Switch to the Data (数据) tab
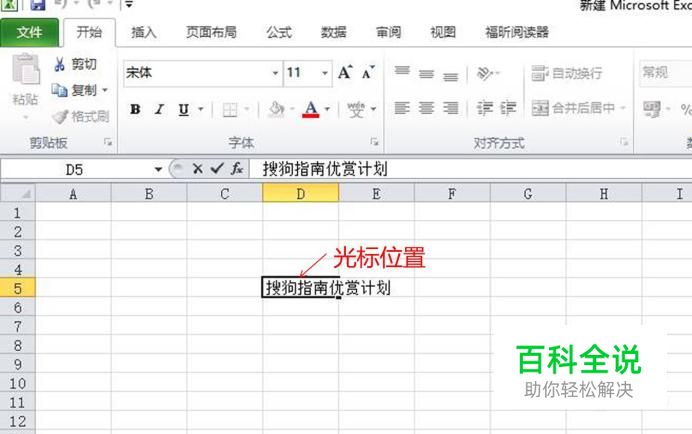 point(333,32)
